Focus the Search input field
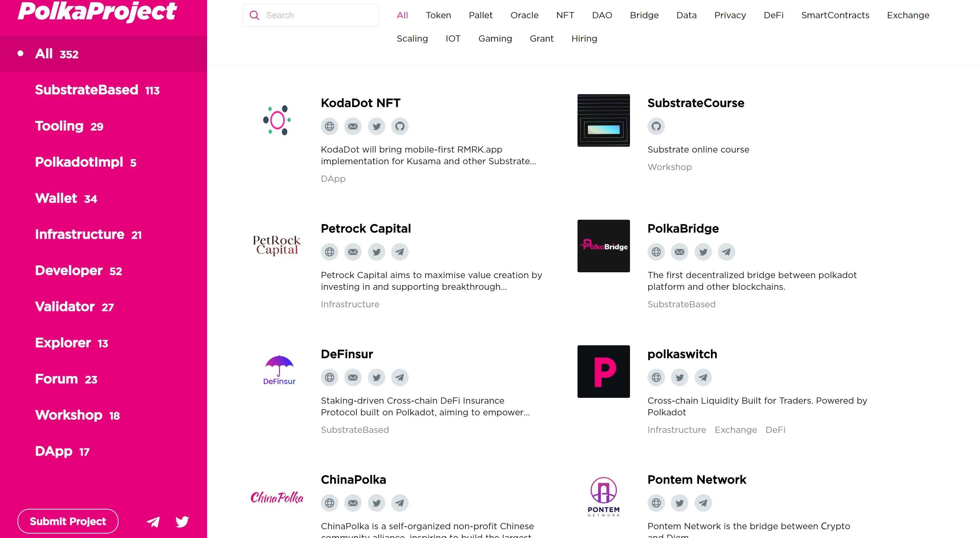The width and height of the screenshot is (980, 538). (x=310, y=15)
